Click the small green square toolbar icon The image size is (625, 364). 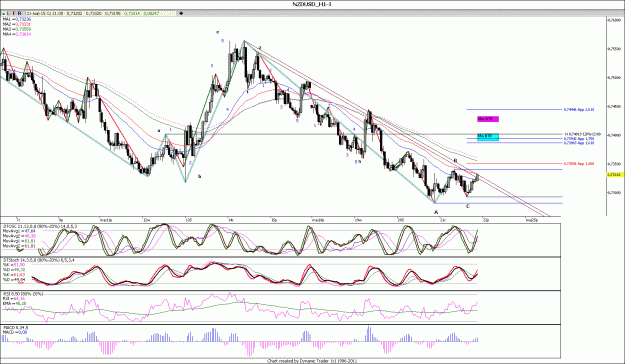4,14
